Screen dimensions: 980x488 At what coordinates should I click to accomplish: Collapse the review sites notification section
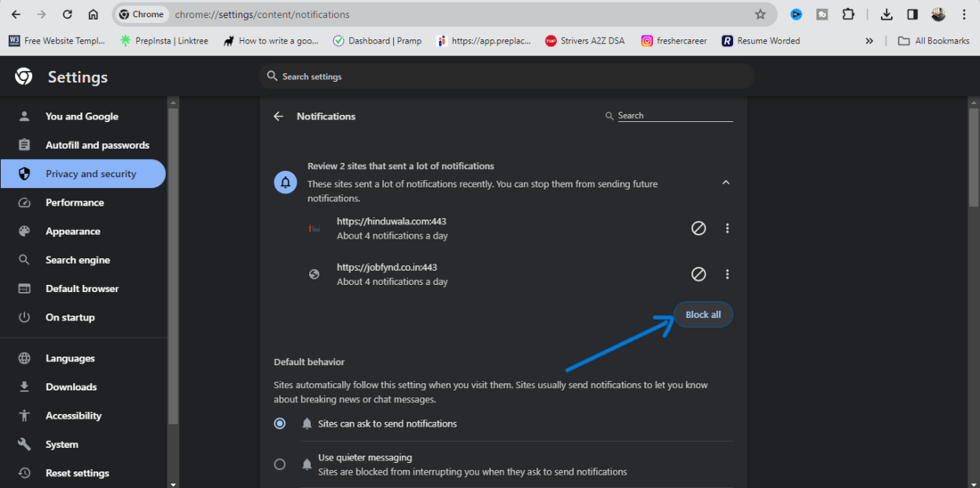[725, 183]
